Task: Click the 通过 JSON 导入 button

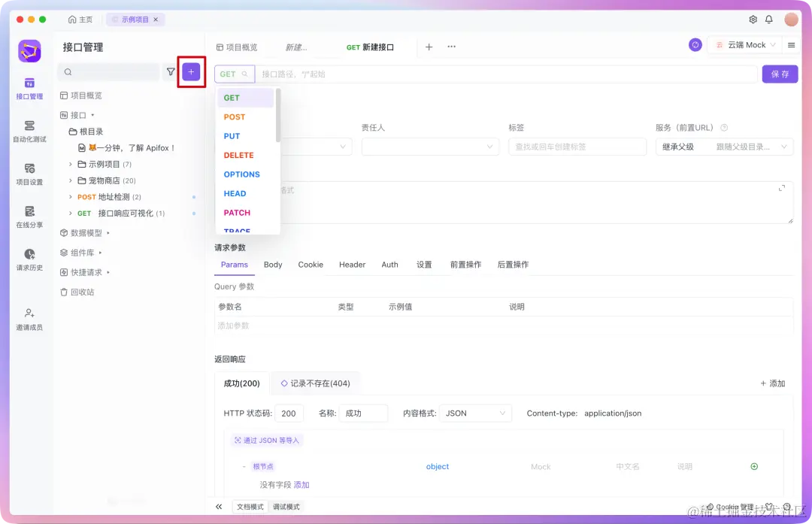Action: click(266, 439)
